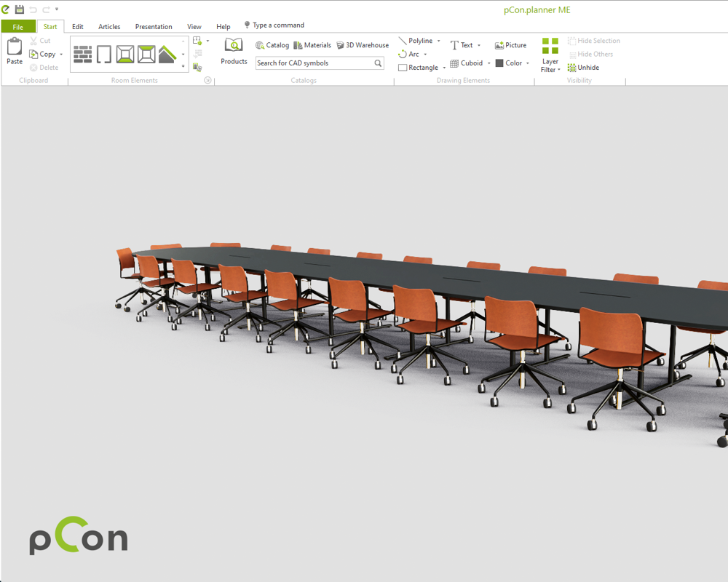Unhide hidden objects
This screenshot has height=582, width=728.
pyautogui.click(x=583, y=68)
